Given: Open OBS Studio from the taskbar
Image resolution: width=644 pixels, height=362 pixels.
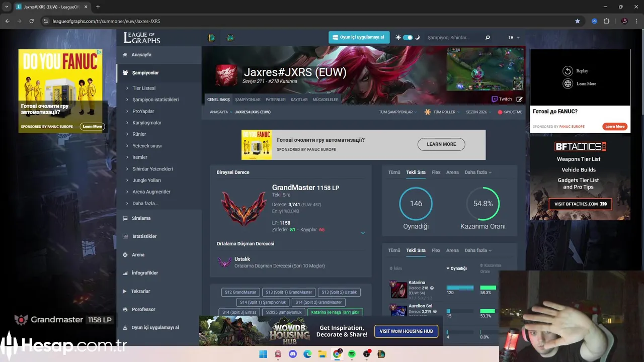Looking at the screenshot, I should tap(367, 354).
